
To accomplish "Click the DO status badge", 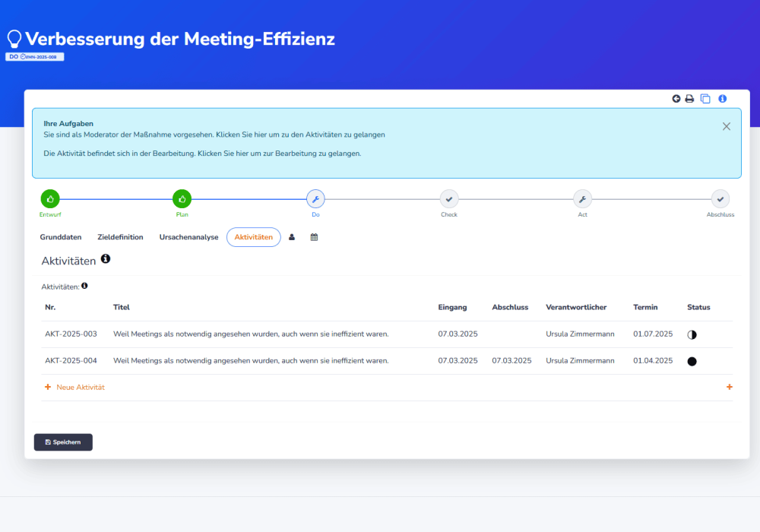I will coord(34,57).
